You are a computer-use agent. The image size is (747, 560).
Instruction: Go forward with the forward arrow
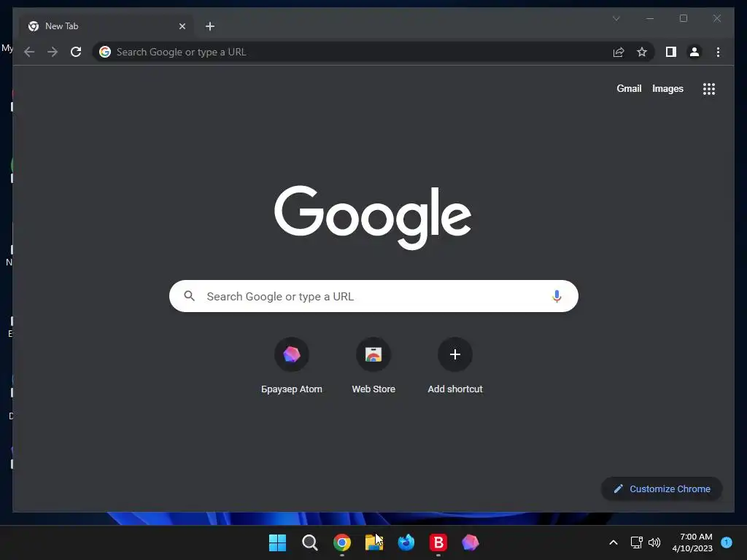[x=53, y=52]
